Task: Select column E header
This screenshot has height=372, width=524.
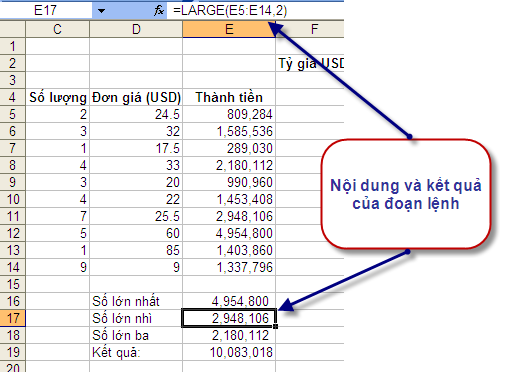Action: coord(229,29)
